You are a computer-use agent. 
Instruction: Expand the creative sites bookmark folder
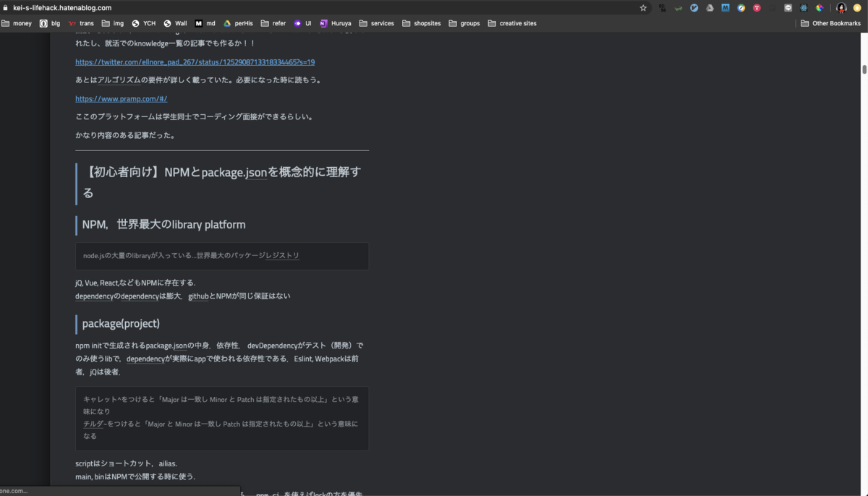tap(512, 23)
